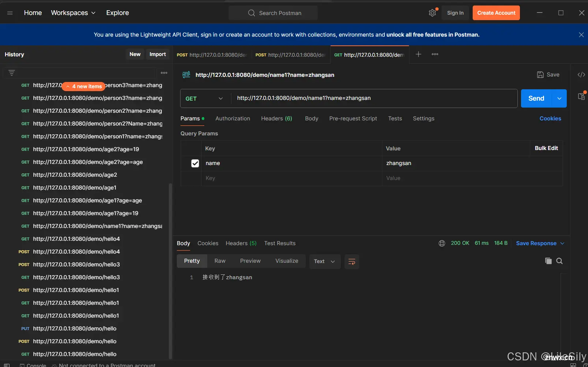
Task: Dismiss the lightweight API client banner
Action: click(x=581, y=35)
